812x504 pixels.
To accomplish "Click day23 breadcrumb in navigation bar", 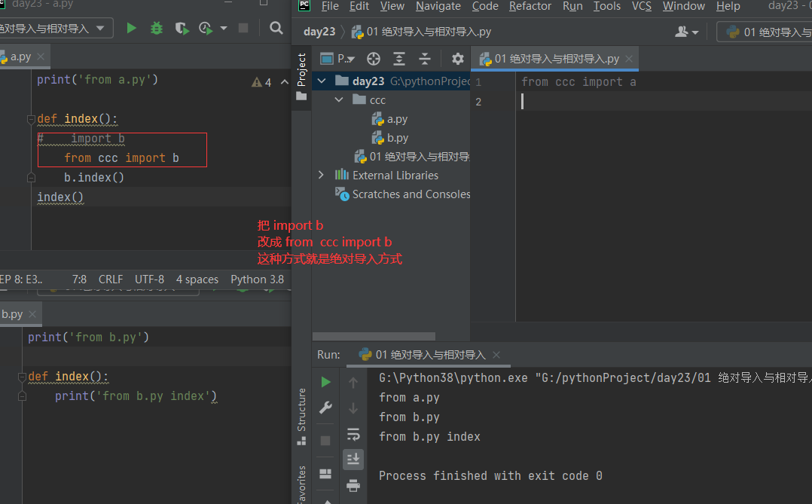I will (x=319, y=32).
